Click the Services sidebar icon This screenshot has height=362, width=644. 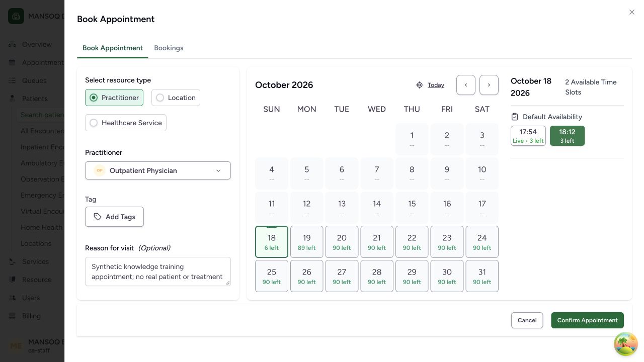click(x=12, y=261)
